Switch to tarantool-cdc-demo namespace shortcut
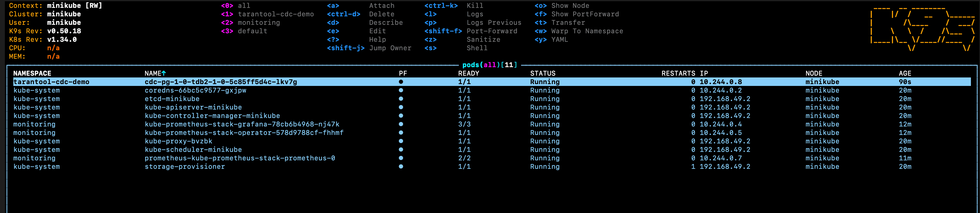 267,14
